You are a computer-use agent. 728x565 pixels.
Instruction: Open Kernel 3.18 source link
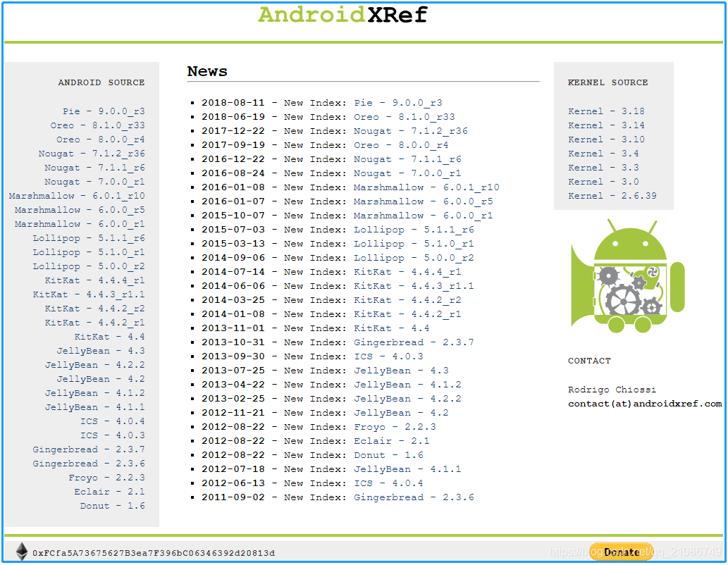[x=606, y=111]
